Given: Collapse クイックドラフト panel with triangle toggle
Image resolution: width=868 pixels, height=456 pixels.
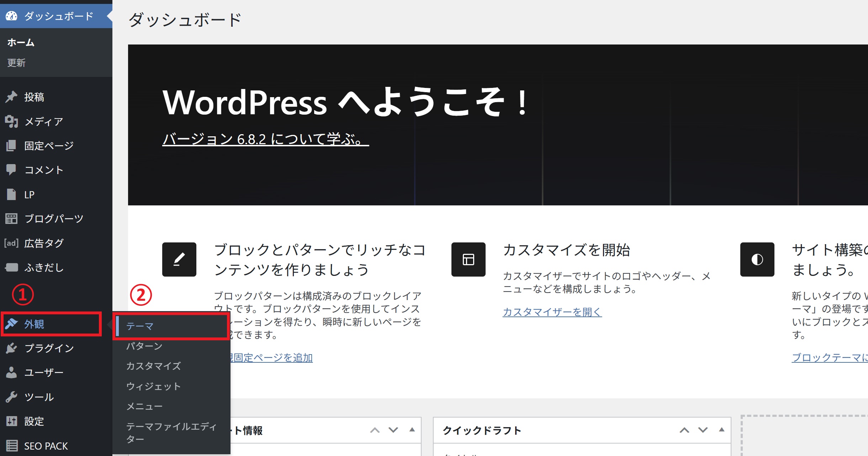Looking at the screenshot, I should coord(721,430).
